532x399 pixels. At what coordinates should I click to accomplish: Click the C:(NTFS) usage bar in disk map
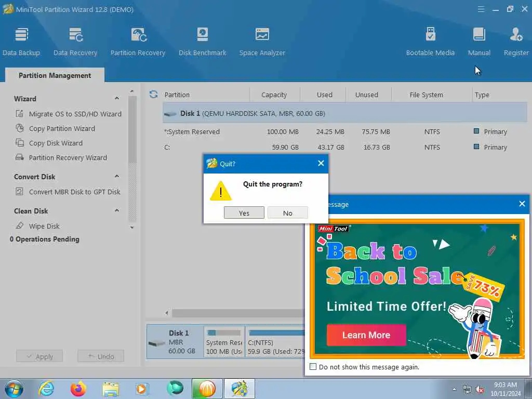pyautogui.click(x=276, y=333)
